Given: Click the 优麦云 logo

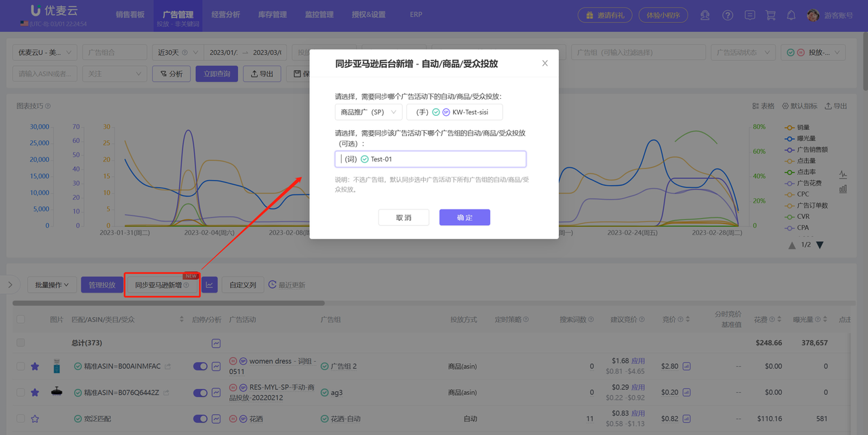Looking at the screenshot, I should (54, 12).
